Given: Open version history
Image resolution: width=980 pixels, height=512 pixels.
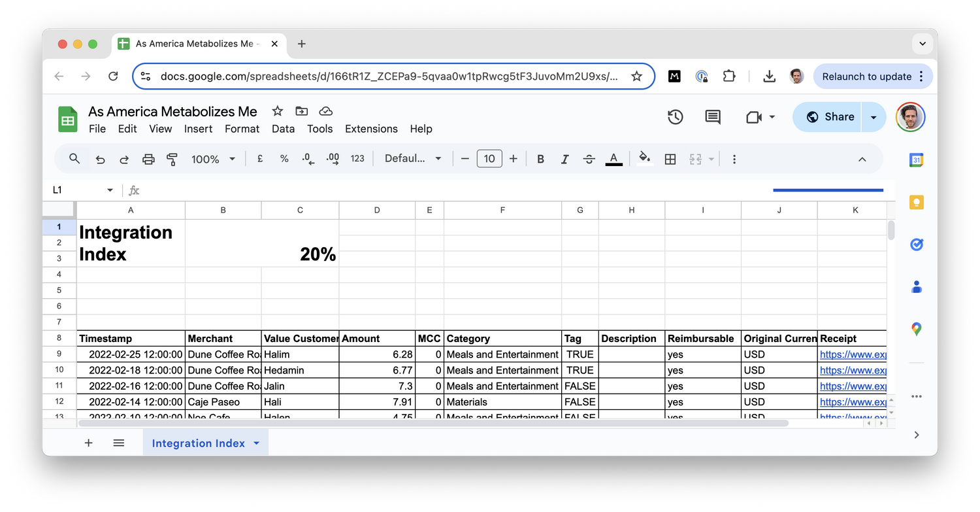Looking at the screenshot, I should 675,116.
